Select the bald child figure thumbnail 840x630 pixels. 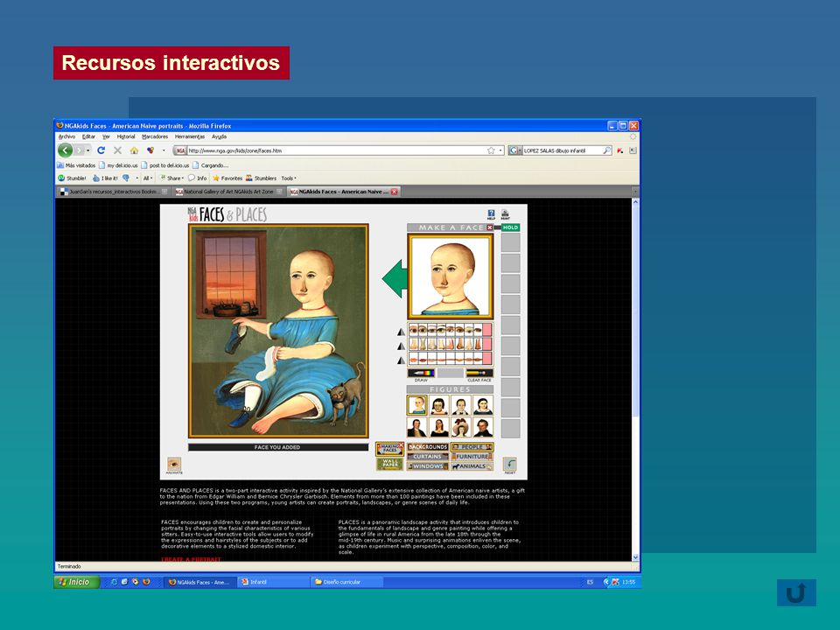(416, 405)
